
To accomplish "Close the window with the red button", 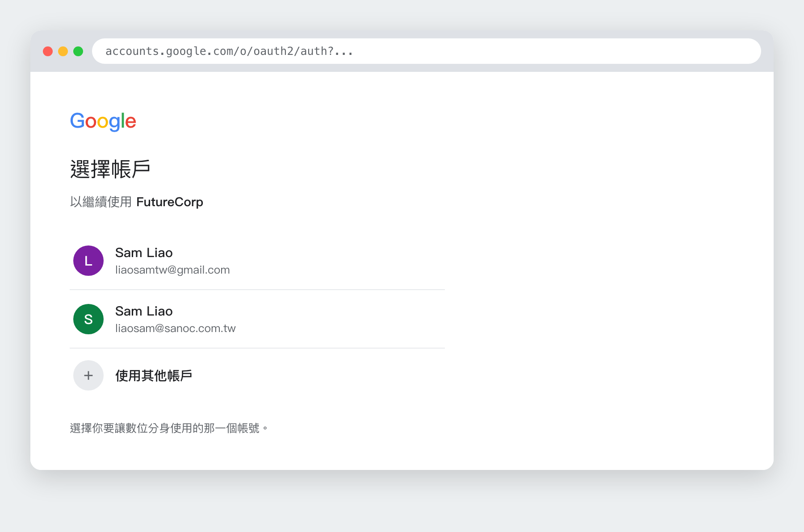I will (48, 51).
